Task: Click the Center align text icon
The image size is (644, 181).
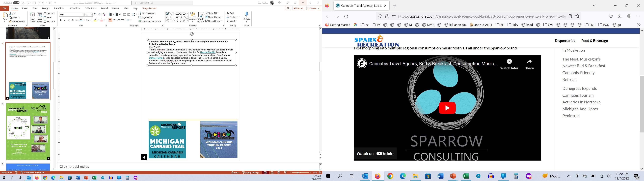Action: pos(114,20)
